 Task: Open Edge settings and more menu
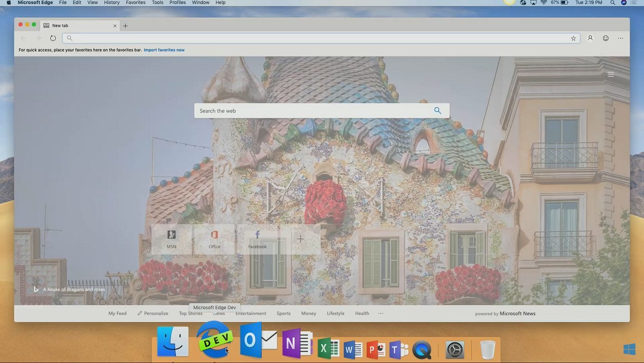pyautogui.click(x=620, y=38)
